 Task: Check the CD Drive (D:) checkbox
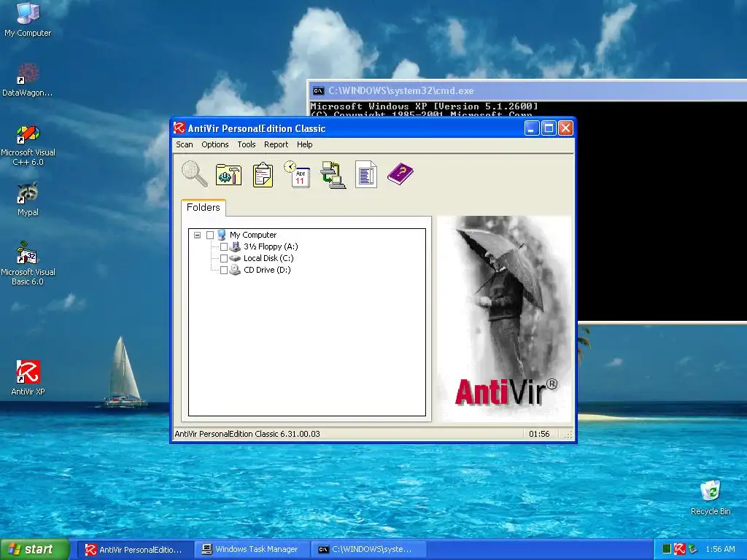pyautogui.click(x=223, y=270)
